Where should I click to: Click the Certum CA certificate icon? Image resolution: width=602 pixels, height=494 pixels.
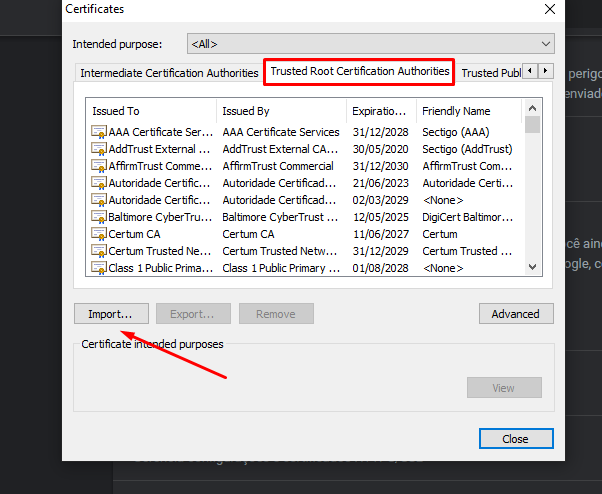click(x=99, y=234)
